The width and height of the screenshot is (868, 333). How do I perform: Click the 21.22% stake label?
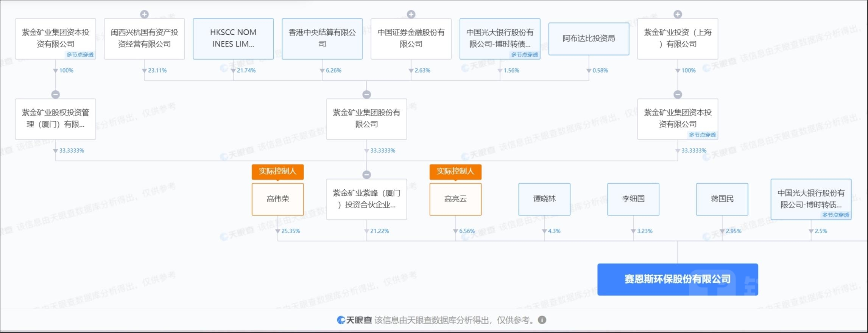click(380, 231)
